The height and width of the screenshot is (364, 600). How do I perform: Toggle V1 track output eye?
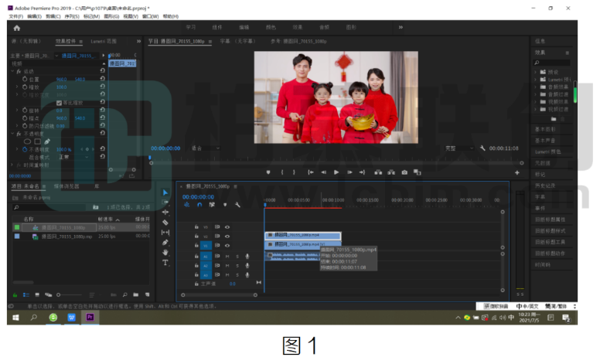[227, 246]
